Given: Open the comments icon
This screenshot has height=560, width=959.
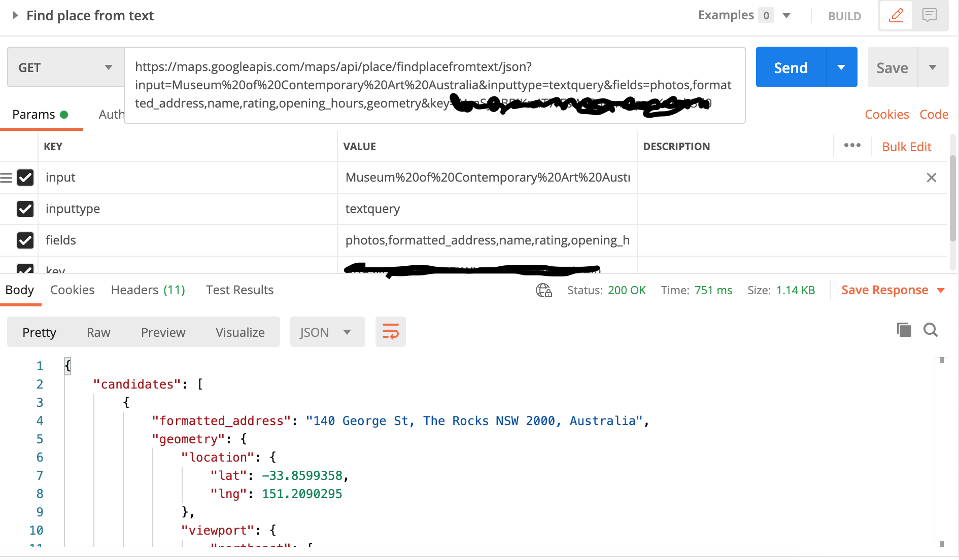Looking at the screenshot, I should (x=929, y=15).
